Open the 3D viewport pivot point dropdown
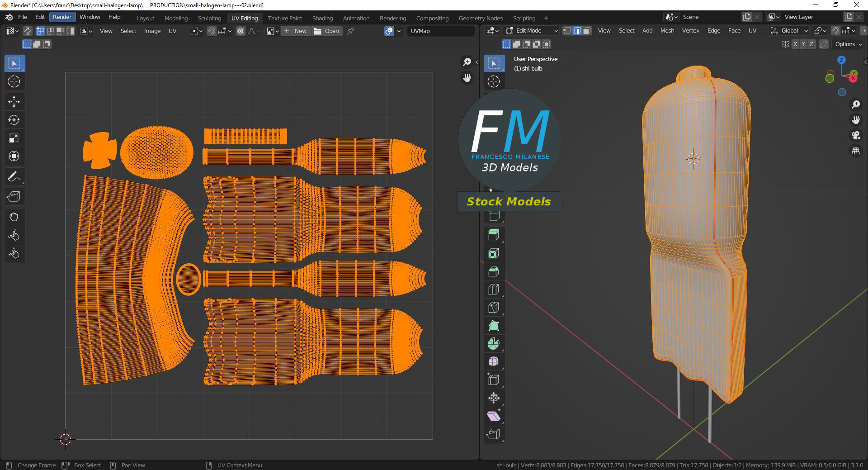This screenshot has width=868, height=470. [x=820, y=31]
